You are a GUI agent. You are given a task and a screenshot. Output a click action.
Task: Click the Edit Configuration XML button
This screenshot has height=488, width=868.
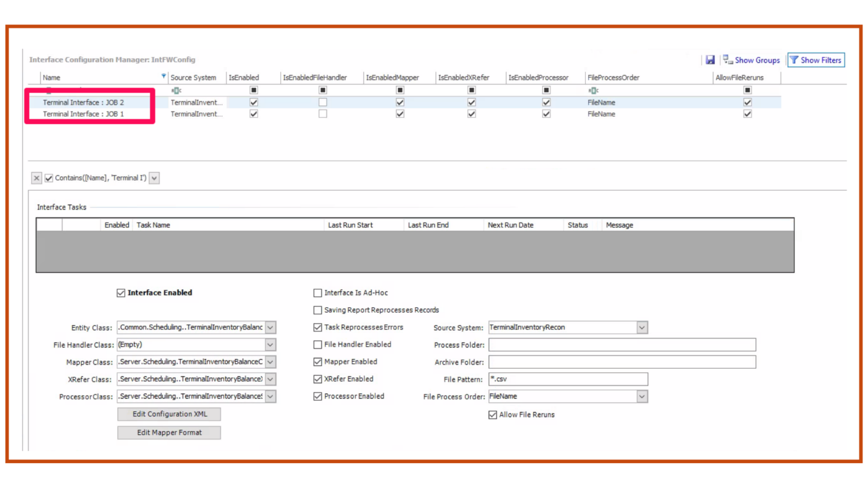click(169, 414)
